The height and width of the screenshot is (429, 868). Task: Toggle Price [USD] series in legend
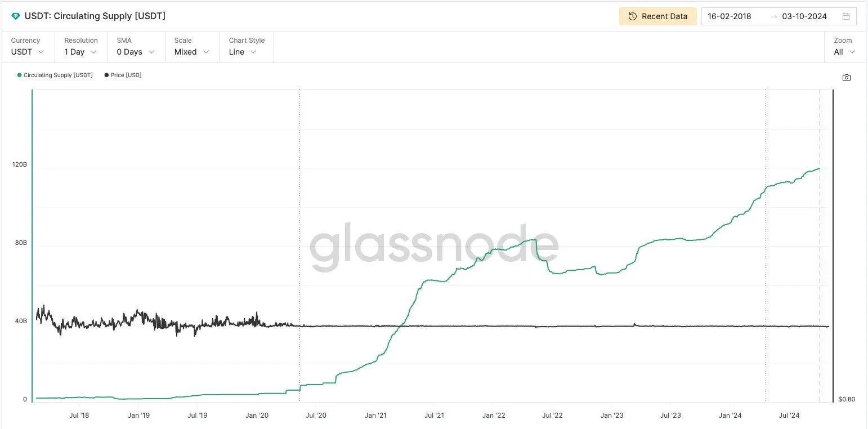pyautogui.click(x=126, y=75)
